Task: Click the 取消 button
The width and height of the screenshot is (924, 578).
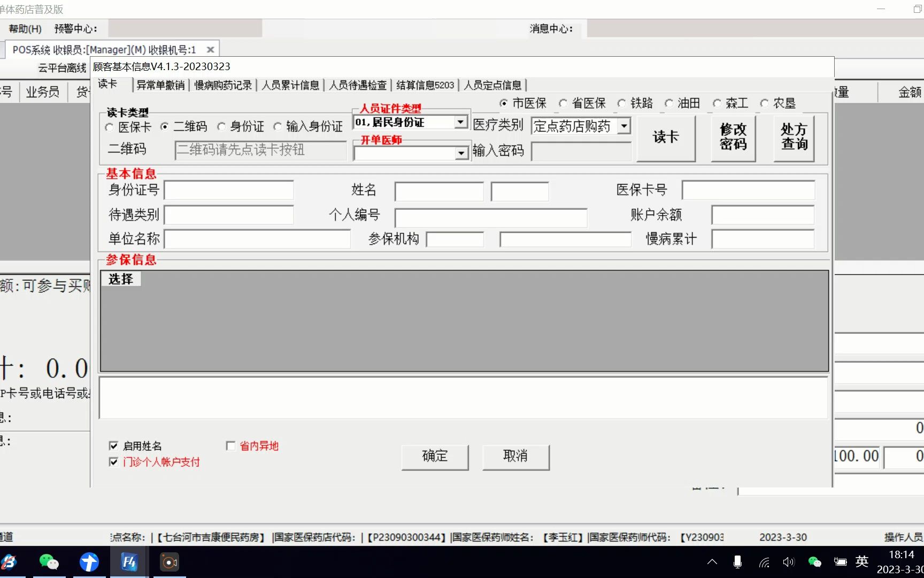Action: 515,457
